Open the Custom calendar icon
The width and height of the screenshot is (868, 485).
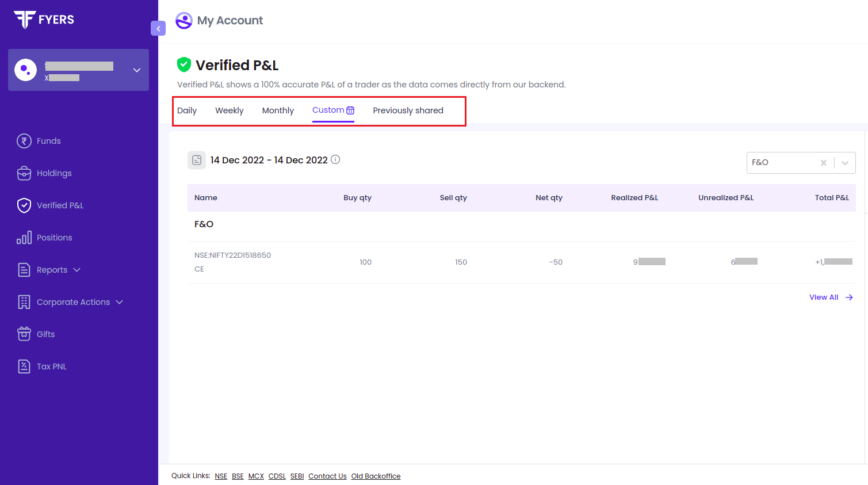(350, 110)
